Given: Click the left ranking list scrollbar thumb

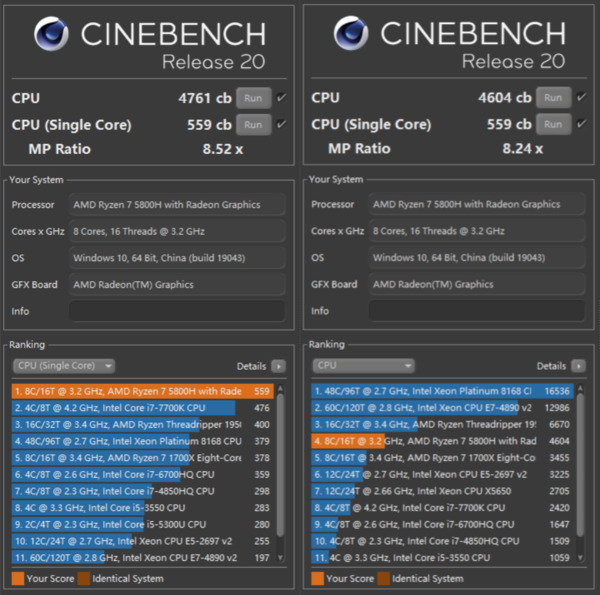Looking at the screenshot, I should point(280,465).
